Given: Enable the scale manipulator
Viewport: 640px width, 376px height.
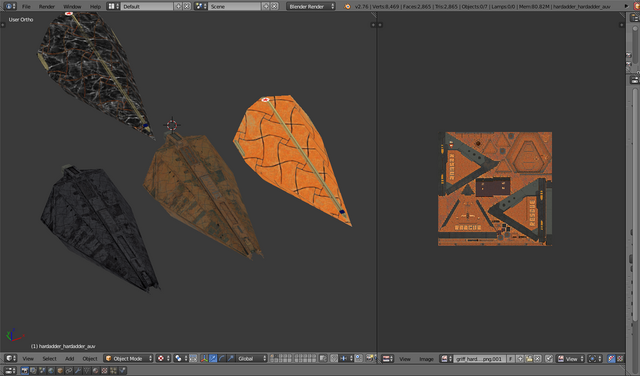Looking at the screenshot, I should [x=231, y=358].
